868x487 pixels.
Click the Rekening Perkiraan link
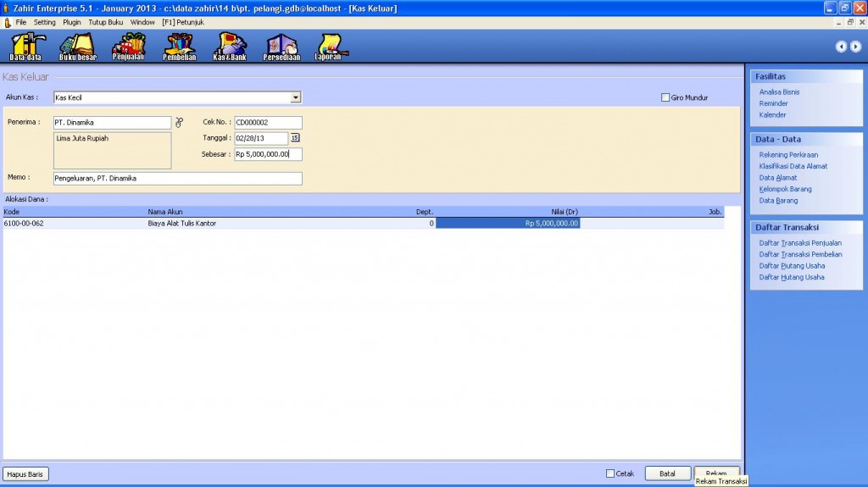(788, 154)
